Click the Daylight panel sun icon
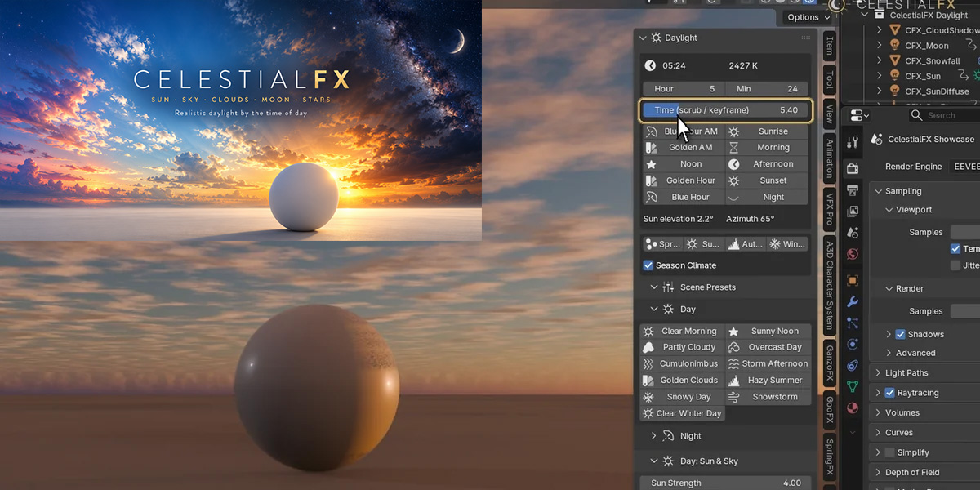The width and height of the screenshot is (980, 490). (x=657, y=38)
